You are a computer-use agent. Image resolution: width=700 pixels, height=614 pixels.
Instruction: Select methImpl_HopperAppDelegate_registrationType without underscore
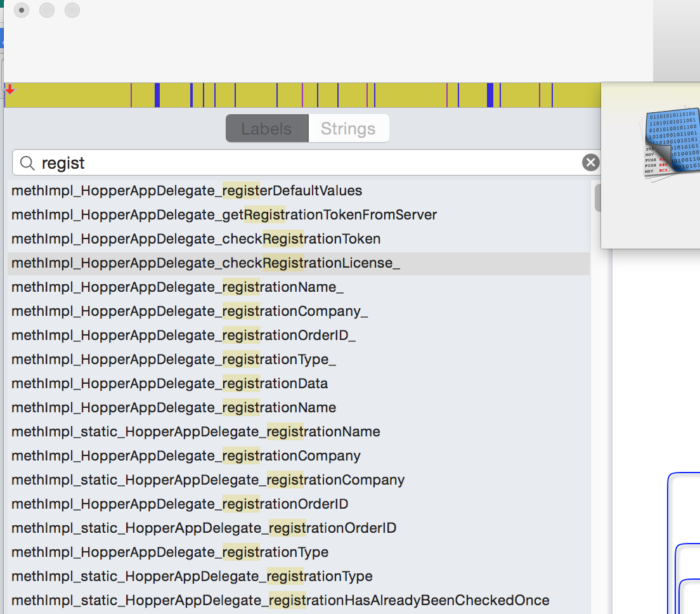click(298, 552)
